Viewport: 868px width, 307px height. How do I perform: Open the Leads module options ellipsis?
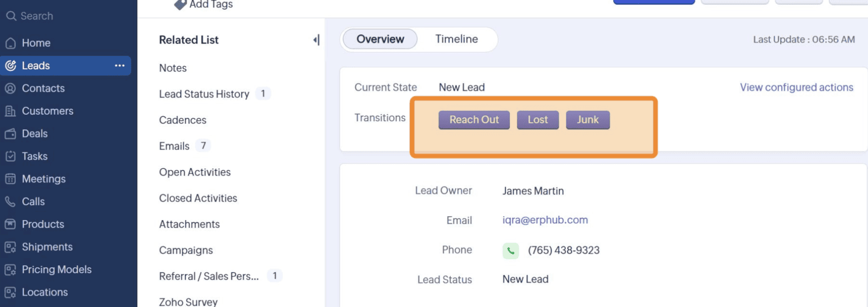(x=120, y=66)
